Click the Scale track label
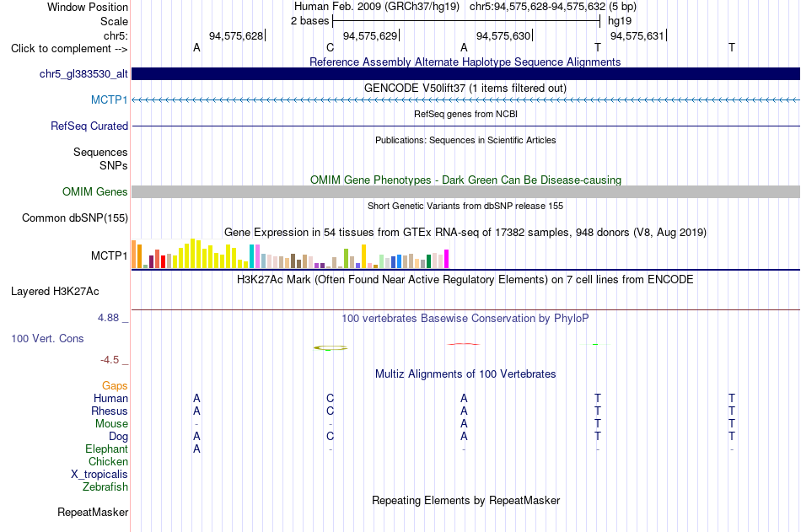The image size is (801, 532). (x=114, y=21)
